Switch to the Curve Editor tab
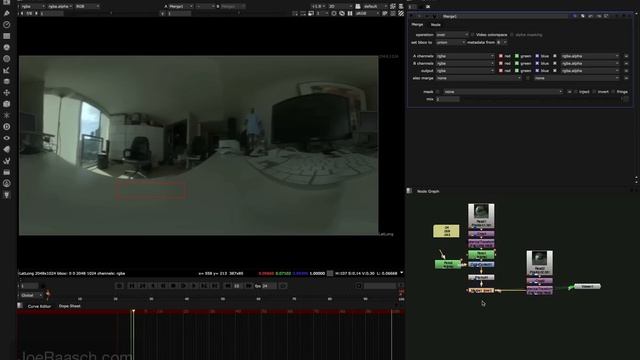Viewport: 640px width, 360px height. pyautogui.click(x=39, y=306)
